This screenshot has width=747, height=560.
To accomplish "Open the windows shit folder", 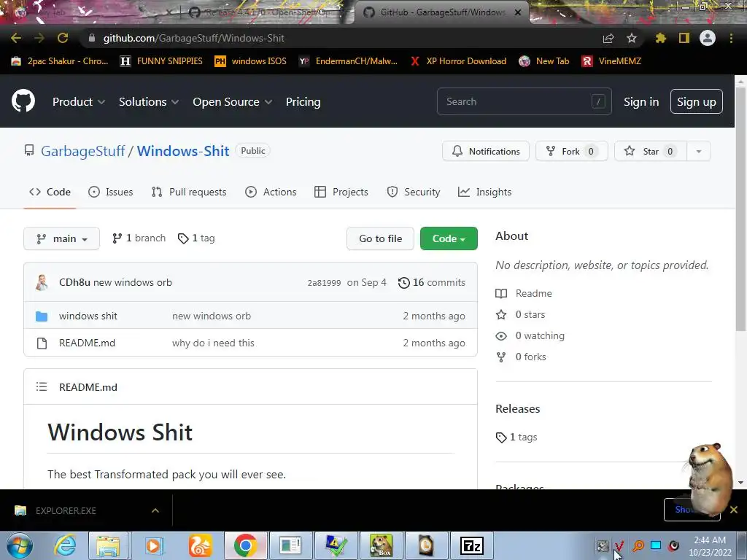I will [x=88, y=316].
